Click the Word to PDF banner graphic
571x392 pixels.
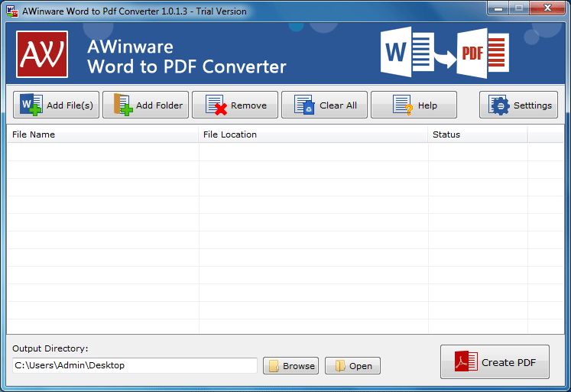tap(446, 53)
